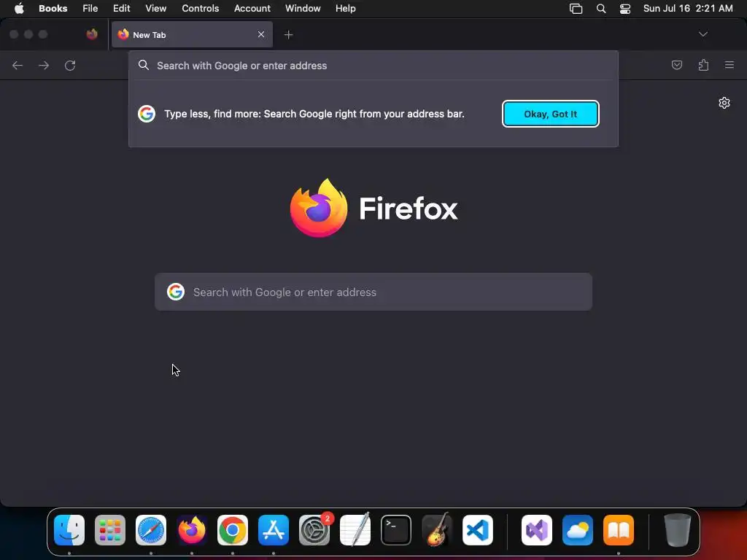Switch to the New Tab tab
This screenshot has height=560, width=747.
pyautogui.click(x=192, y=34)
